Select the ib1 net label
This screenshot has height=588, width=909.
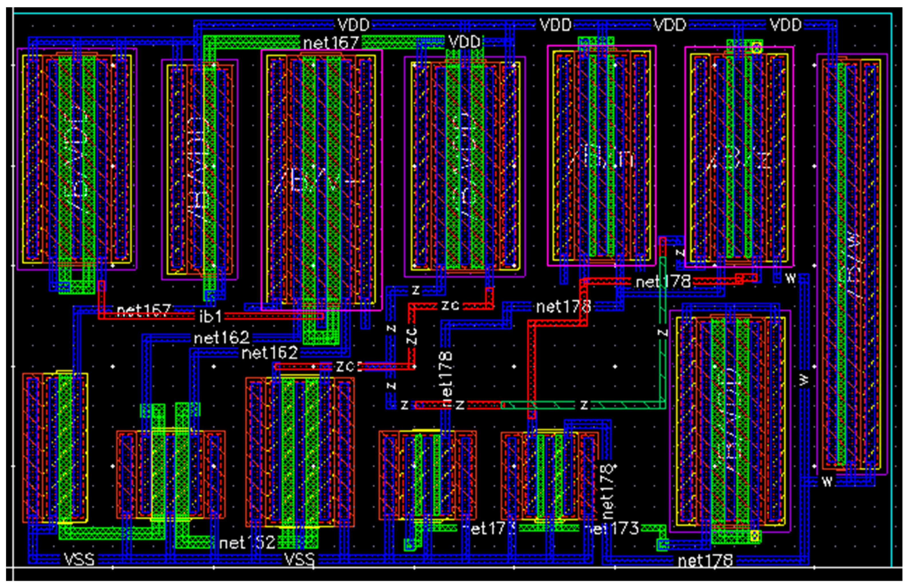(210, 316)
